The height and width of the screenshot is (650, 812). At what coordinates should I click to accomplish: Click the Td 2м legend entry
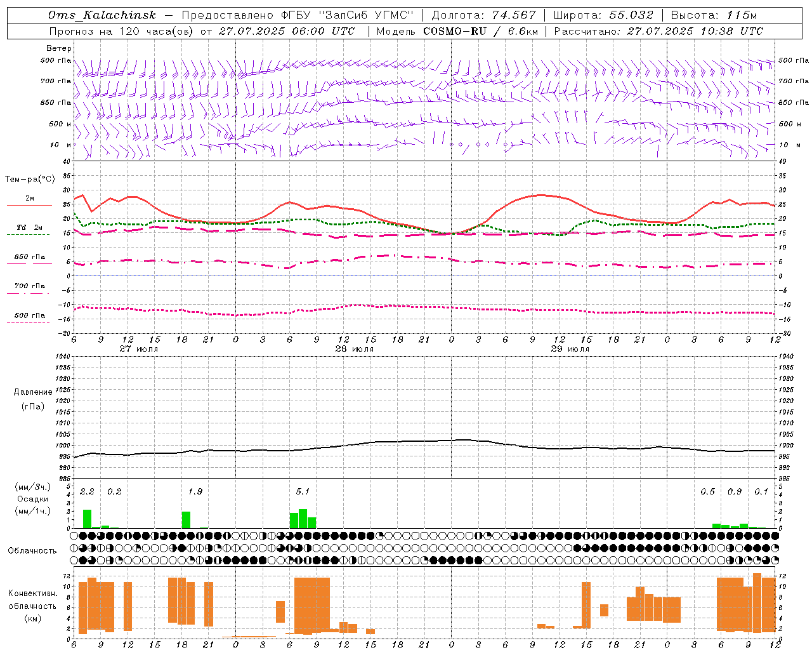pos(30,227)
